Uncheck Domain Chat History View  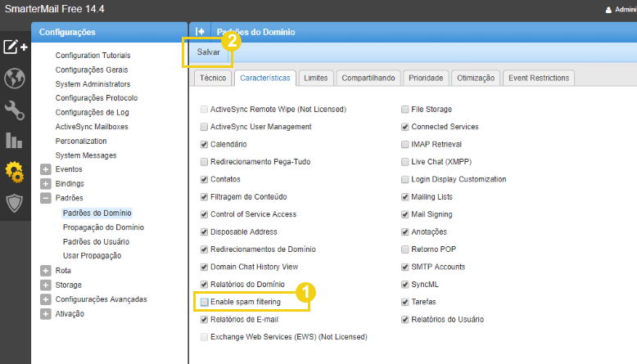[205, 267]
